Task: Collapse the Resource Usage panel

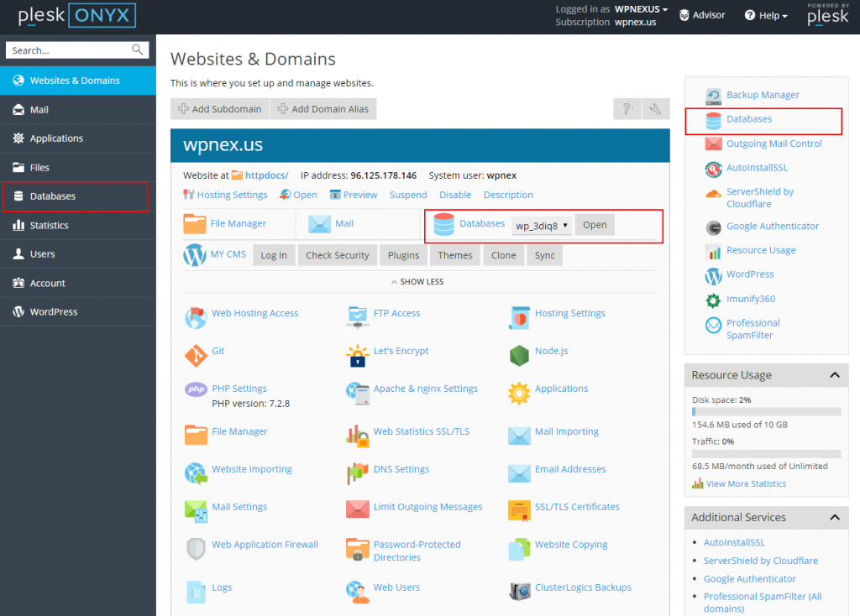Action: tap(834, 375)
